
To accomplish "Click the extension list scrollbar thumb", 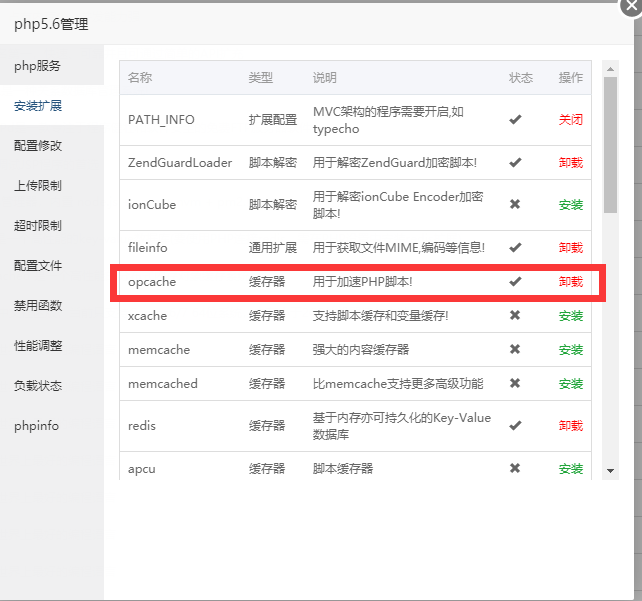I will [x=610, y=145].
